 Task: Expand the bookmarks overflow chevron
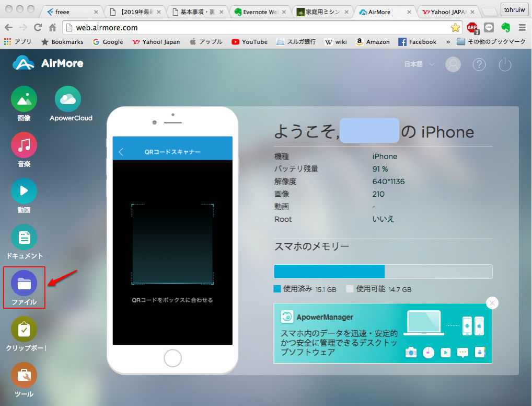(x=448, y=42)
